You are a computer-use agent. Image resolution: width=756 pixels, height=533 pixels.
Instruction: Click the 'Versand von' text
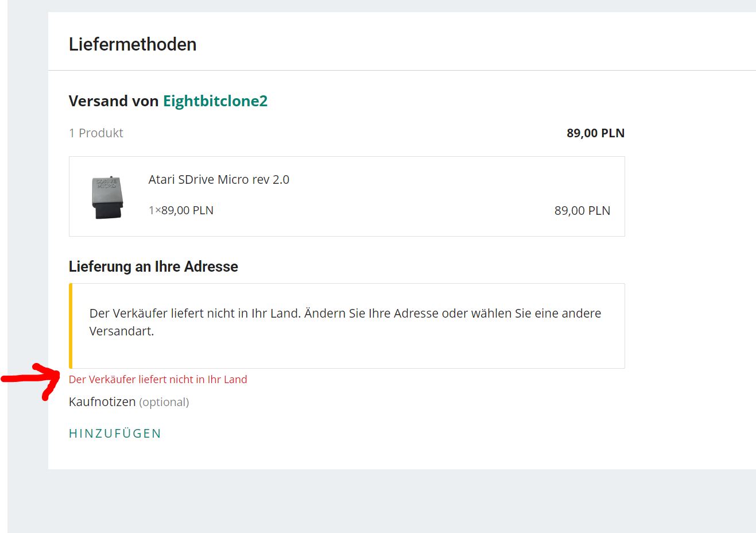click(114, 101)
